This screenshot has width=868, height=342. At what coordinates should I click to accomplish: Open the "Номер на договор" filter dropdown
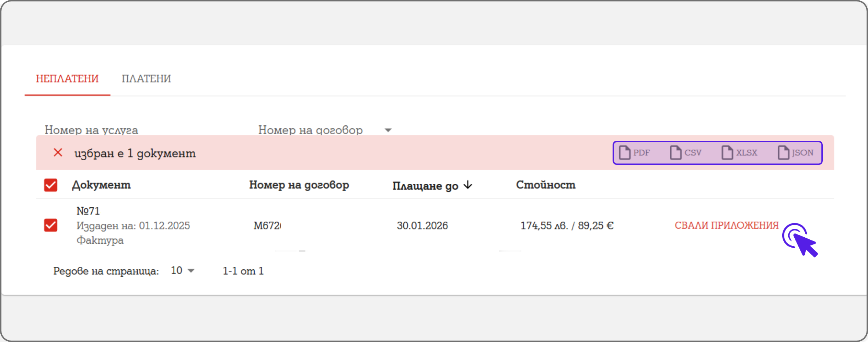(388, 130)
